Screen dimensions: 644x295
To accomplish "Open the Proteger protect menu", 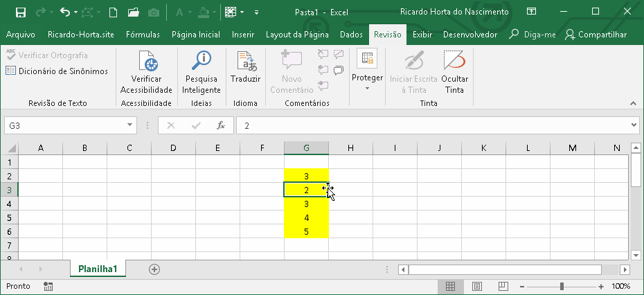I will point(367,71).
